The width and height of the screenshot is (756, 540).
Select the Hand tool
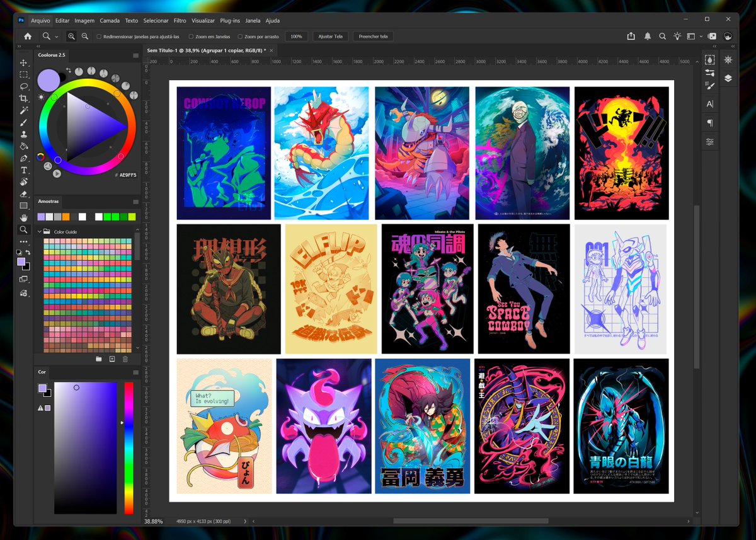pos(23,218)
